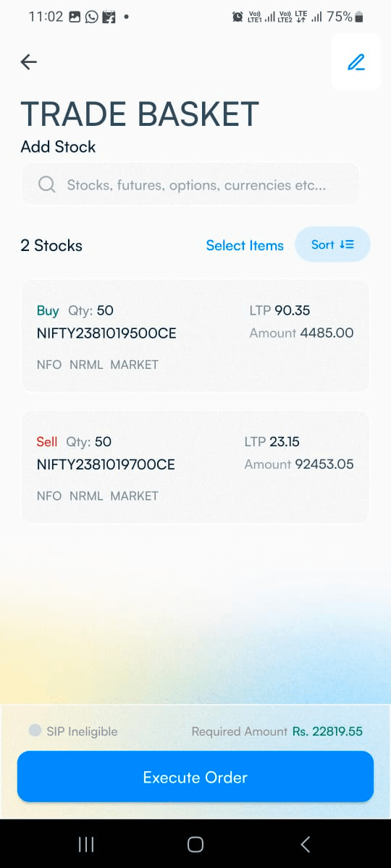The height and width of the screenshot is (868, 391).
Task: Open the Sort options dropdown
Action: [x=333, y=244]
